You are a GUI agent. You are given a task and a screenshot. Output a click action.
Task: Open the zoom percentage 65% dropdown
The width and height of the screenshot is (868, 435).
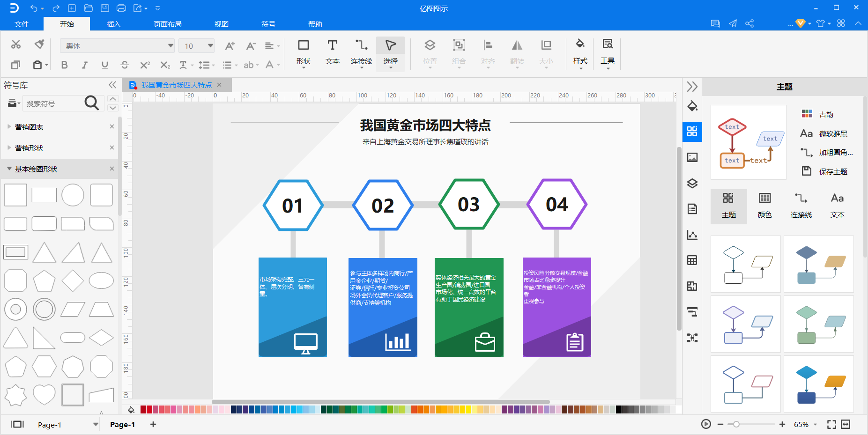(805, 424)
